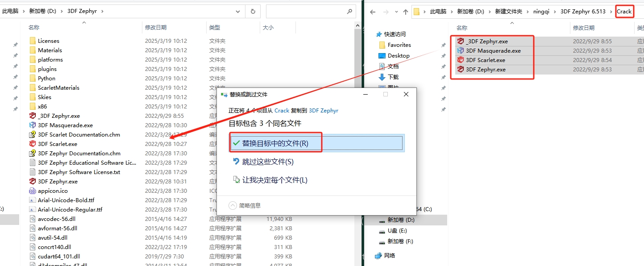644x266 pixels.
Task: Click the 3DF Zephyr Educational Software license icon
Action: coord(32,162)
